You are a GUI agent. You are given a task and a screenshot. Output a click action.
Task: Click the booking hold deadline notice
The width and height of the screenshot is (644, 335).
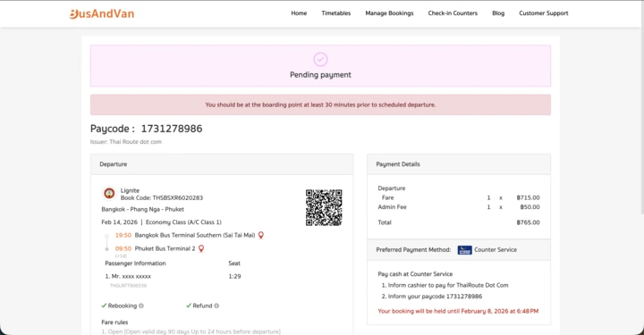point(458,311)
